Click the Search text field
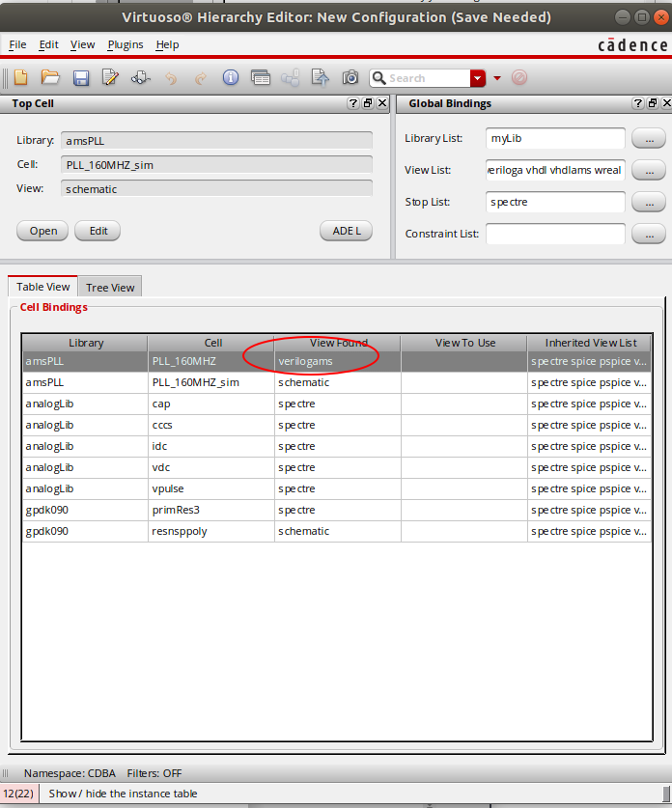 [x=428, y=78]
